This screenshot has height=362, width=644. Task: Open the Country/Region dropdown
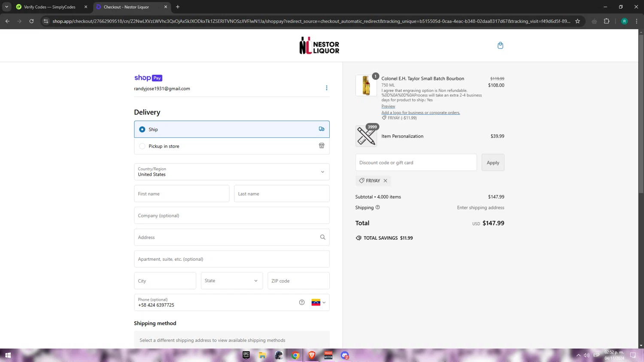tap(232, 172)
